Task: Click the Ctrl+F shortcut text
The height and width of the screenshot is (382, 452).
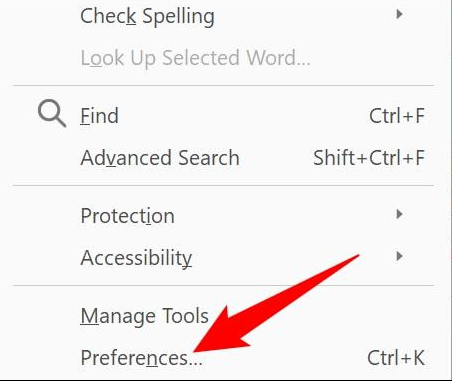Action: (397, 116)
